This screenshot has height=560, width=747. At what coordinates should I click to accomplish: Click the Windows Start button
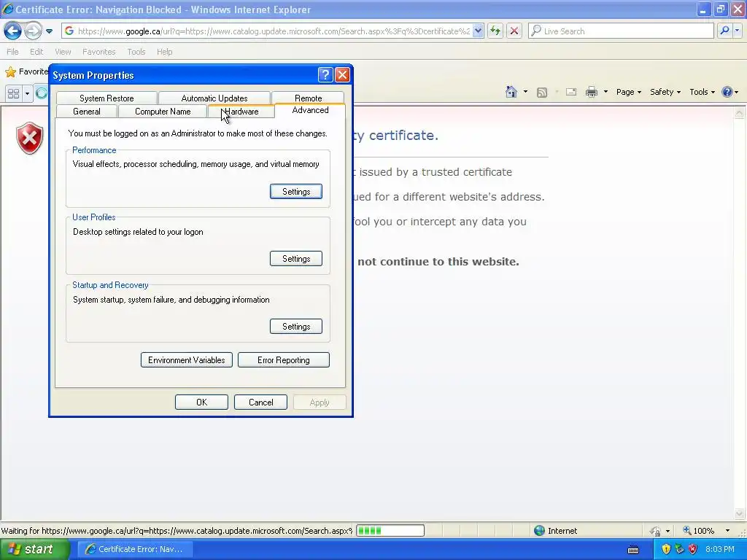pos(34,549)
